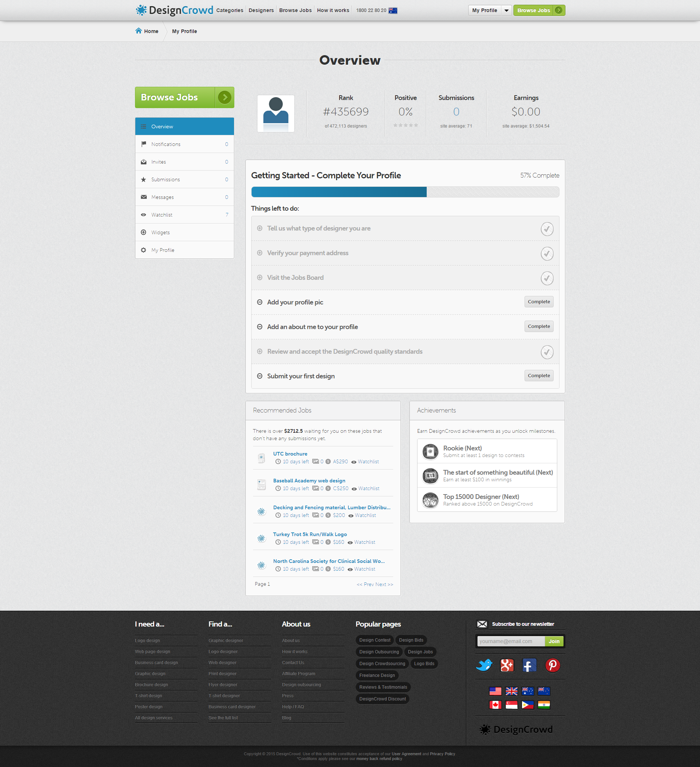This screenshot has height=767, width=700.
Task: Open the Google Plus social icon
Action: pos(507,665)
